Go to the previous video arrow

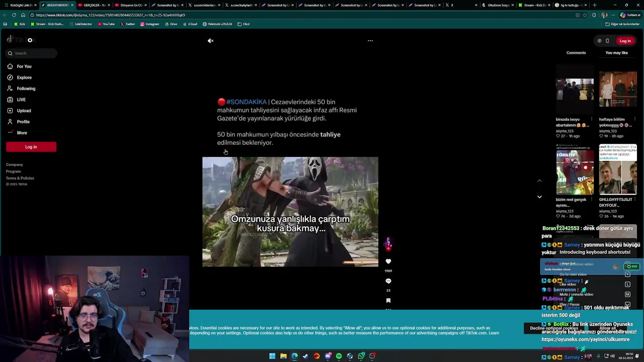tap(539, 180)
